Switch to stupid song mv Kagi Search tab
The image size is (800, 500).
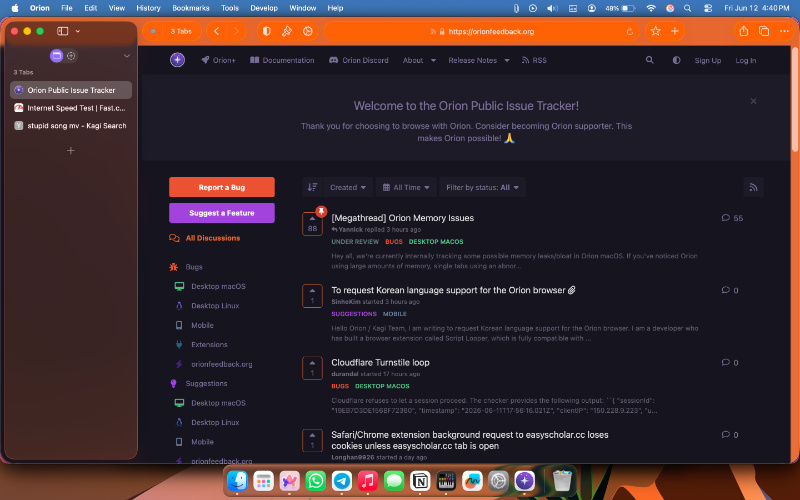click(71, 126)
